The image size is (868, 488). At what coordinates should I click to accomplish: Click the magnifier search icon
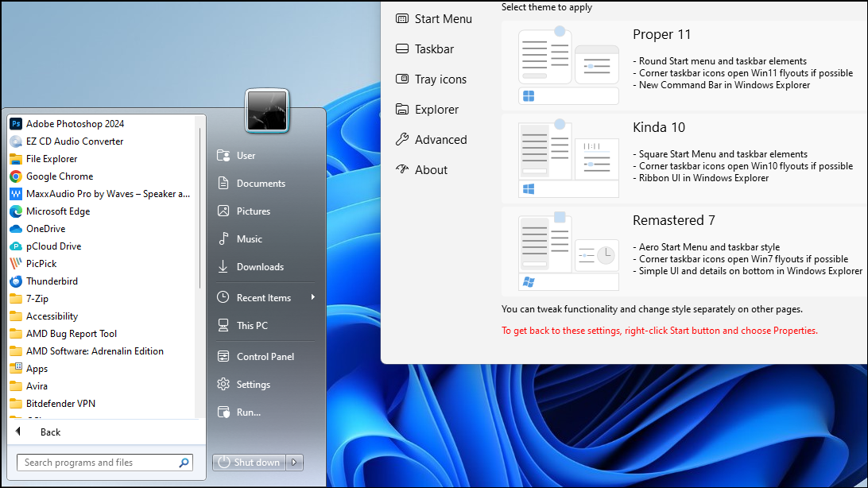click(184, 463)
